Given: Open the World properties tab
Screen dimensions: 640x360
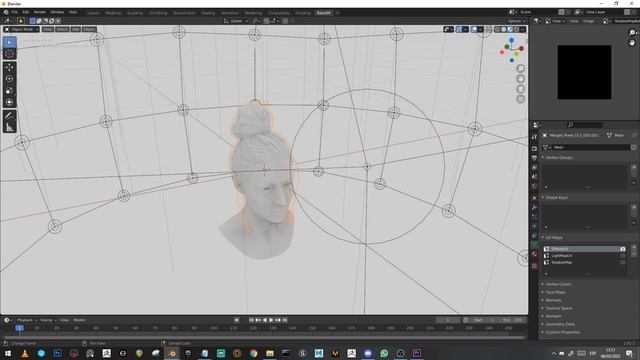Looking at the screenshot, I should (x=534, y=186).
